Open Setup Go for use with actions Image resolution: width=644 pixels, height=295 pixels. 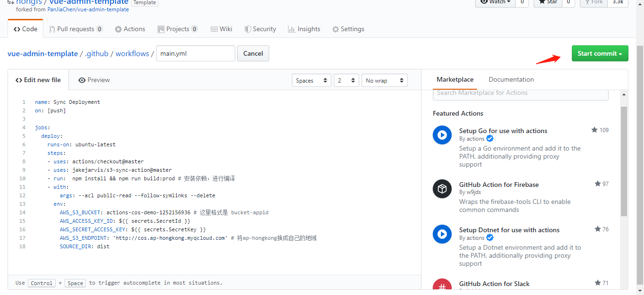(503, 131)
